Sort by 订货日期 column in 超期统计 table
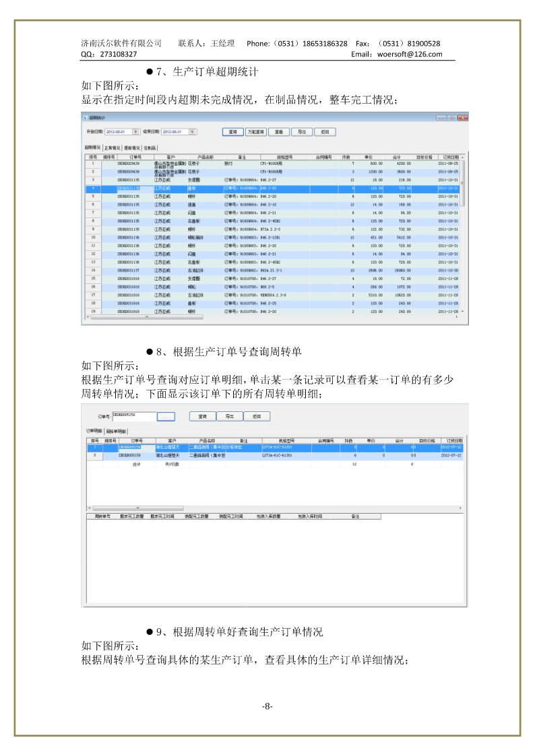The image size is (535, 756). point(451,157)
